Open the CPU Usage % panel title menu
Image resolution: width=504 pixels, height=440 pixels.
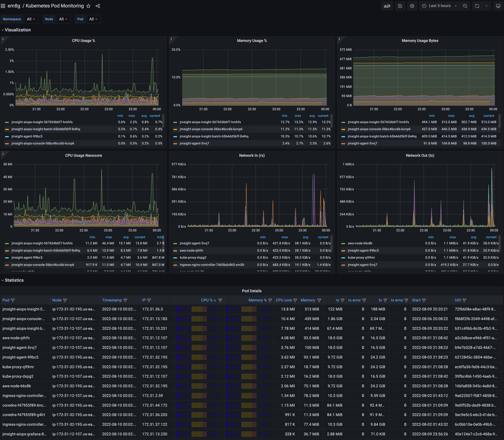pyautogui.click(x=83, y=41)
